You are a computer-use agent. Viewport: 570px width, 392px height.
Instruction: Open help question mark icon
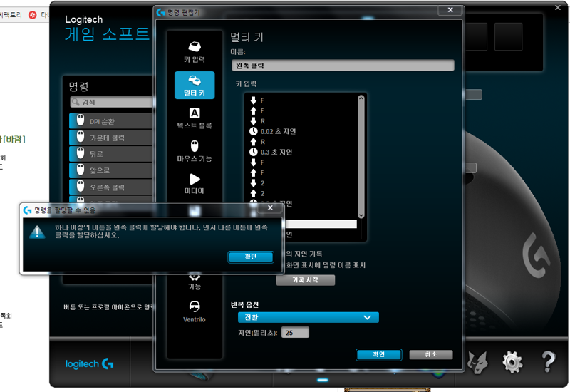[x=548, y=361]
